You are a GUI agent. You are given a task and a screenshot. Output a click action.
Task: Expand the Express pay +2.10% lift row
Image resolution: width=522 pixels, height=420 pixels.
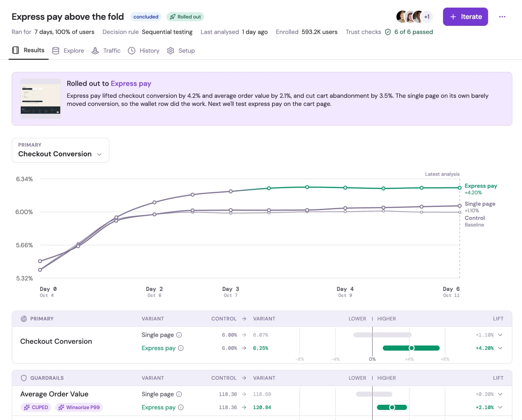tap(500, 407)
